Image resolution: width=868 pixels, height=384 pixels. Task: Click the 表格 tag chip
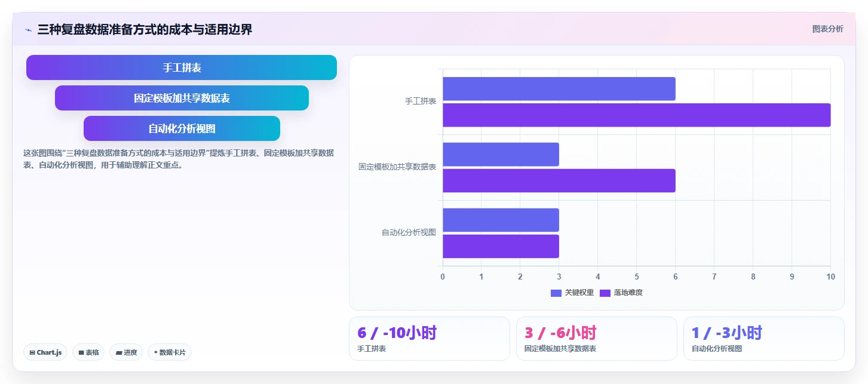click(88, 352)
